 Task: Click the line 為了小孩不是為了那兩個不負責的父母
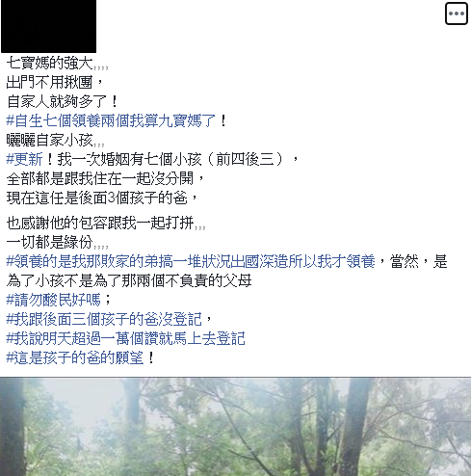click(129, 281)
